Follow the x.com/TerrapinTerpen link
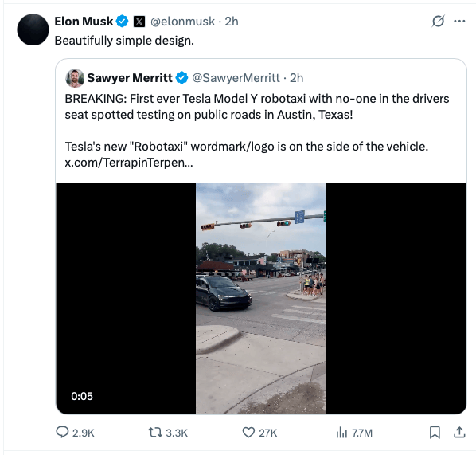This screenshot has width=476, height=455. pyautogui.click(x=129, y=163)
